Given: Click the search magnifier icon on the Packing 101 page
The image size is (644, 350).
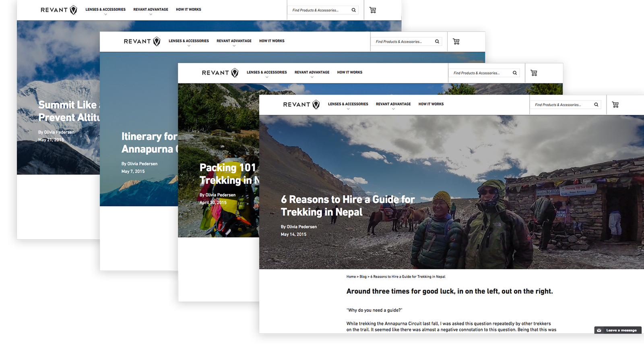Looking at the screenshot, I should (x=515, y=73).
